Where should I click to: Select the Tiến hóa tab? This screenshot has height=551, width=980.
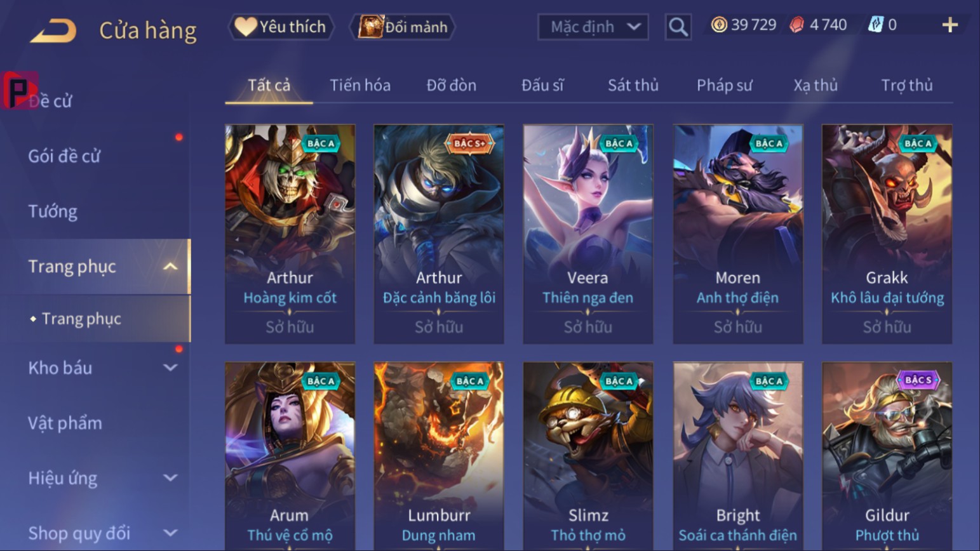[360, 85]
